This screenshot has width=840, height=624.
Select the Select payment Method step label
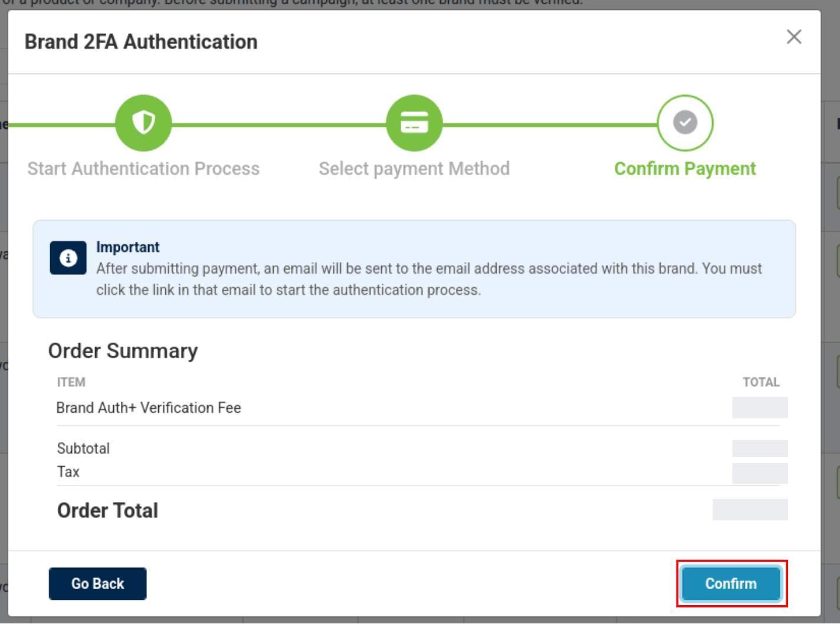pos(414,169)
